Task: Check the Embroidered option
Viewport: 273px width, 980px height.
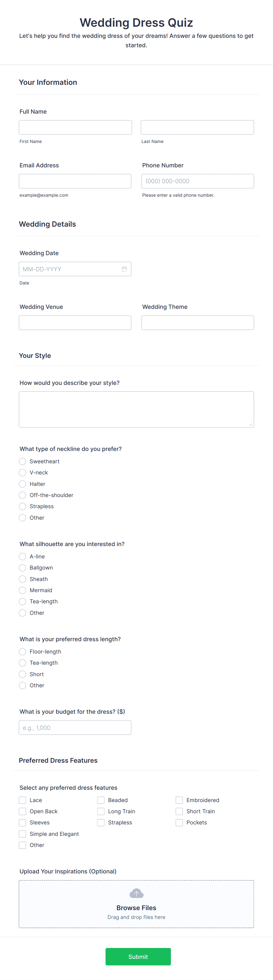Action: pyautogui.click(x=179, y=800)
